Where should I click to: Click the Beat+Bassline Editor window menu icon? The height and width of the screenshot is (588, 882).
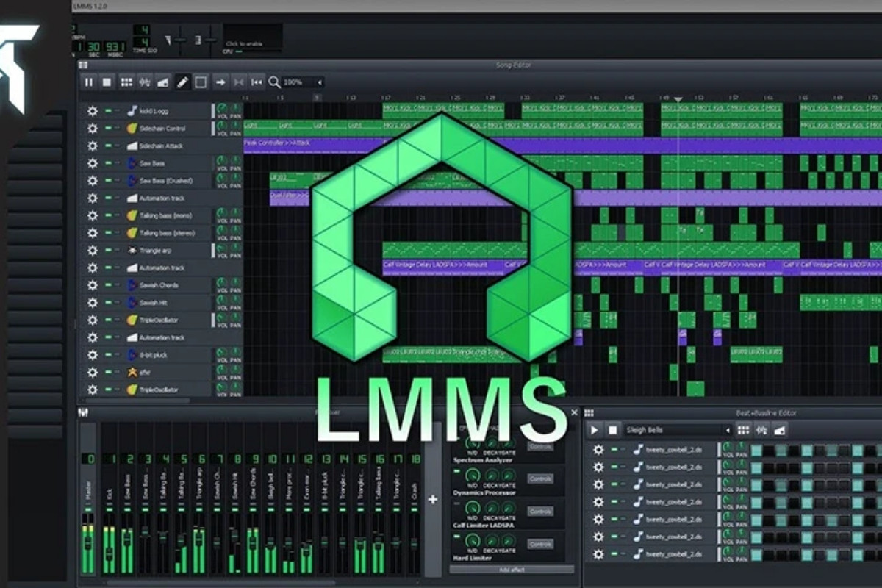589,413
